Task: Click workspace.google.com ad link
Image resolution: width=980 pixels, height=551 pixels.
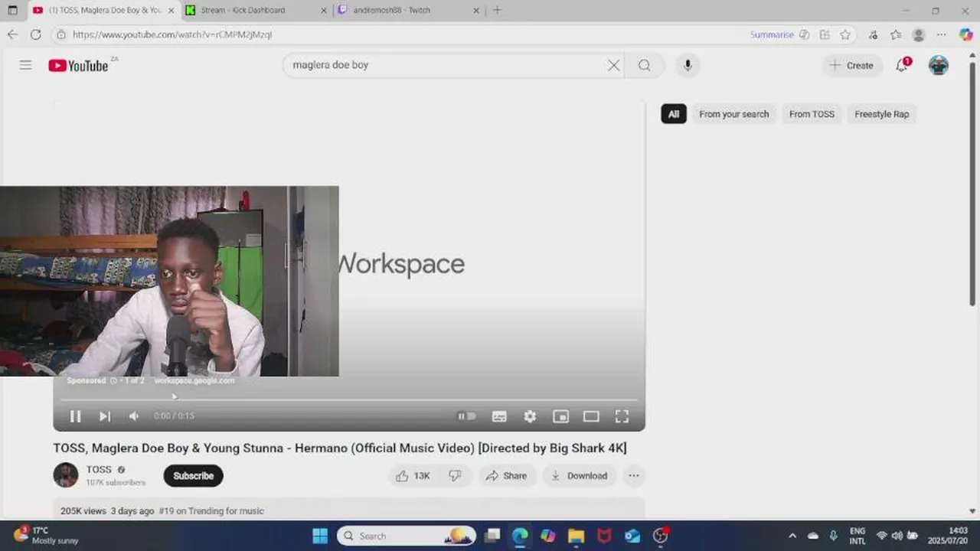Action: pos(194,380)
